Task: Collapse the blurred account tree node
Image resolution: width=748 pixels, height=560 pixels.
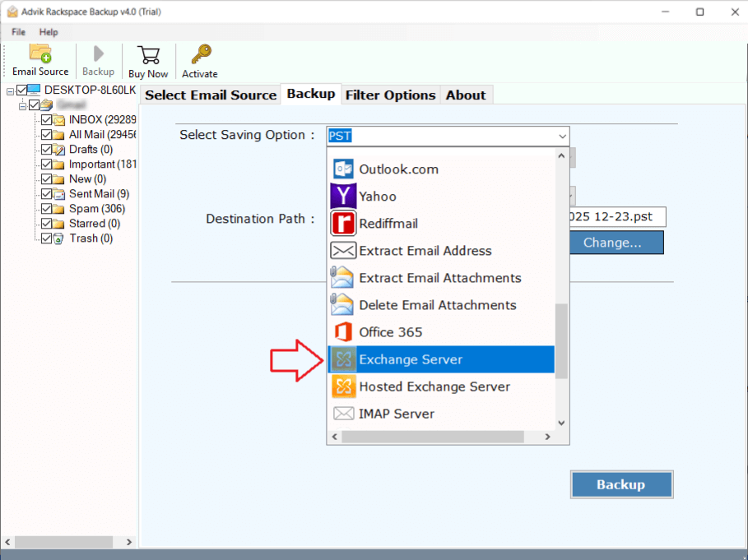Action: click(x=22, y=106)
